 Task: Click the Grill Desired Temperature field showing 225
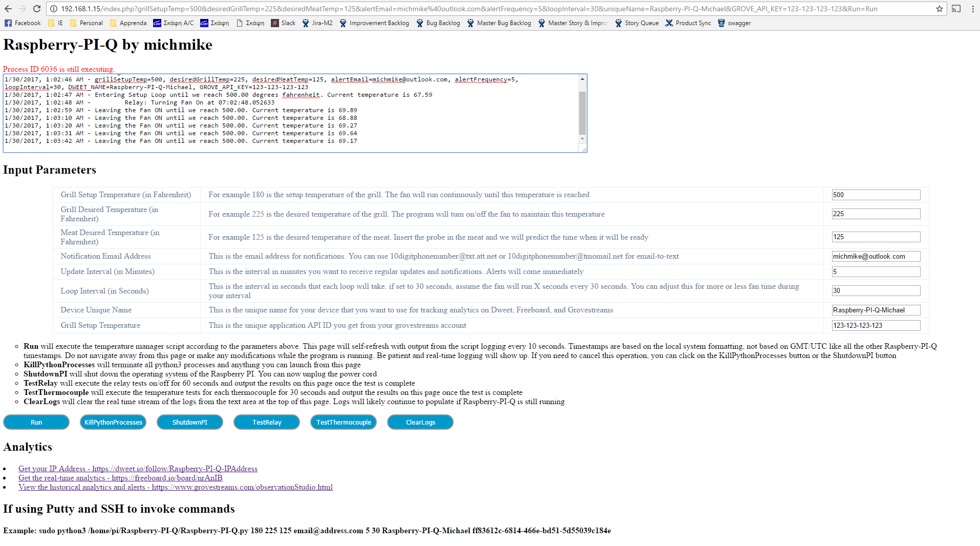[x=876, y=214]
